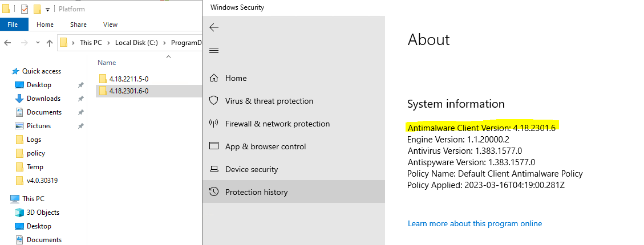Click pin icon next to Downloads
Image resolution: width=644 pixels, height=245 pixels.
click(x=81, y=99)
